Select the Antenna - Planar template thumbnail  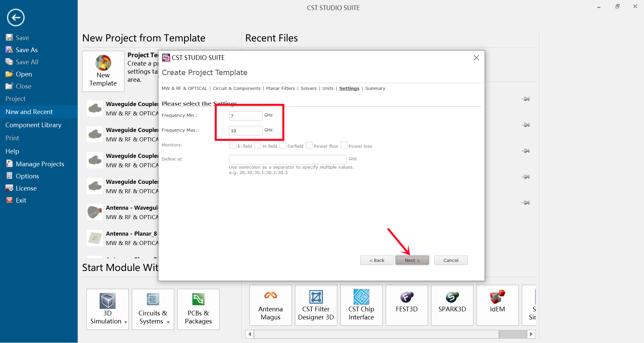[x=95, y=238]
